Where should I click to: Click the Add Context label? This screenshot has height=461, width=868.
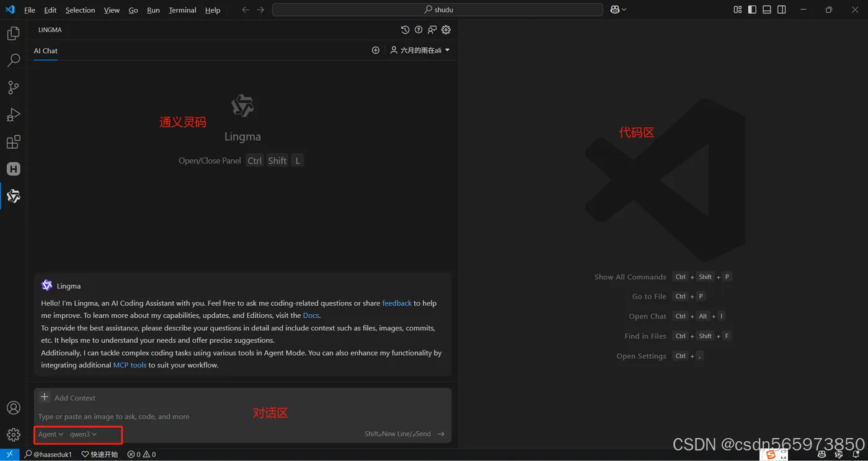coord(75,398)
